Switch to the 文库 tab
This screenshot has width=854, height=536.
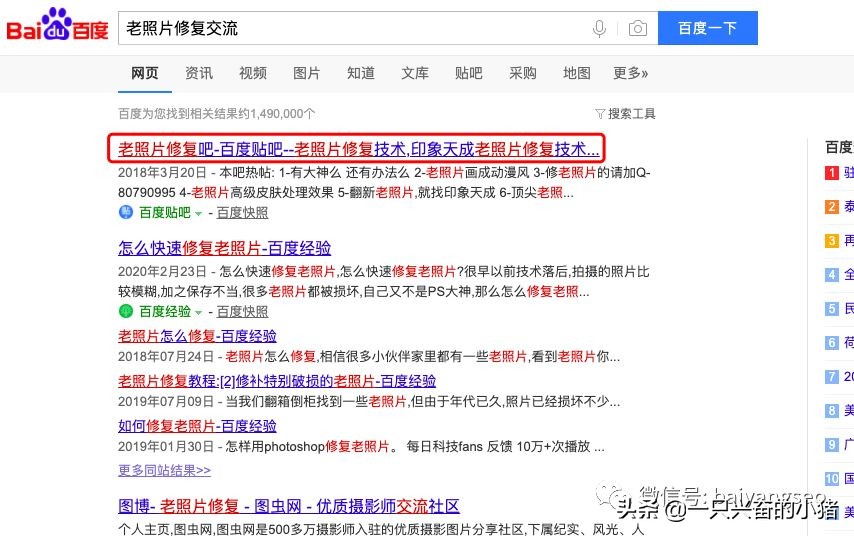[x=415, y=73]
